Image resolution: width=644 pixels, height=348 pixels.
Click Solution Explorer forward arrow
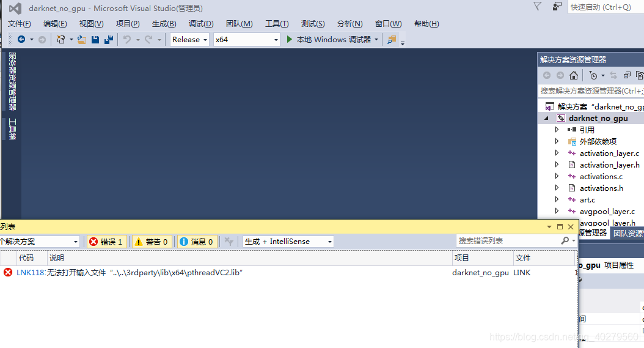coord(560,75)
